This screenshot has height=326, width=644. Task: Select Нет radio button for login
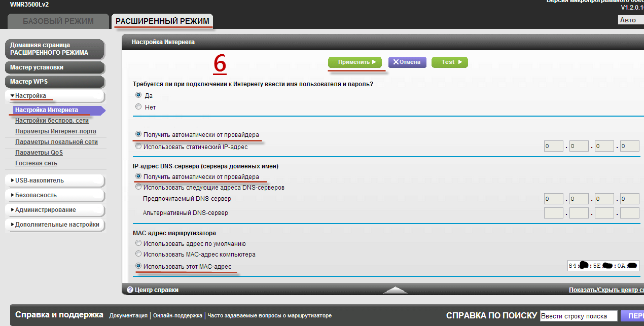(x=138, y=106)
